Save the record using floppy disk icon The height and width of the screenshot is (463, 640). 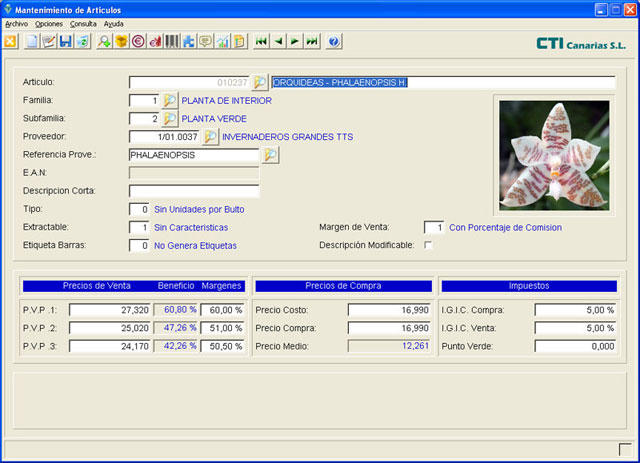click(x=65, y=42)
